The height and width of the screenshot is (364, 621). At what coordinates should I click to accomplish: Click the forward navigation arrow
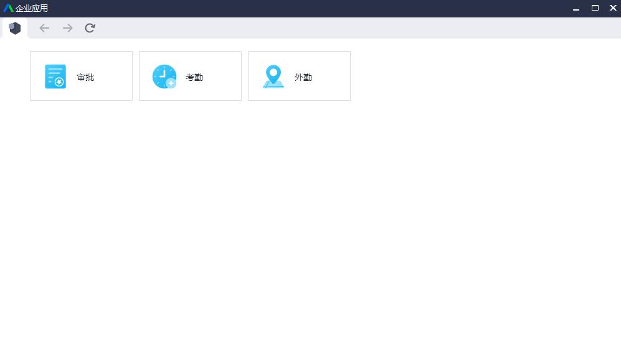67,28
